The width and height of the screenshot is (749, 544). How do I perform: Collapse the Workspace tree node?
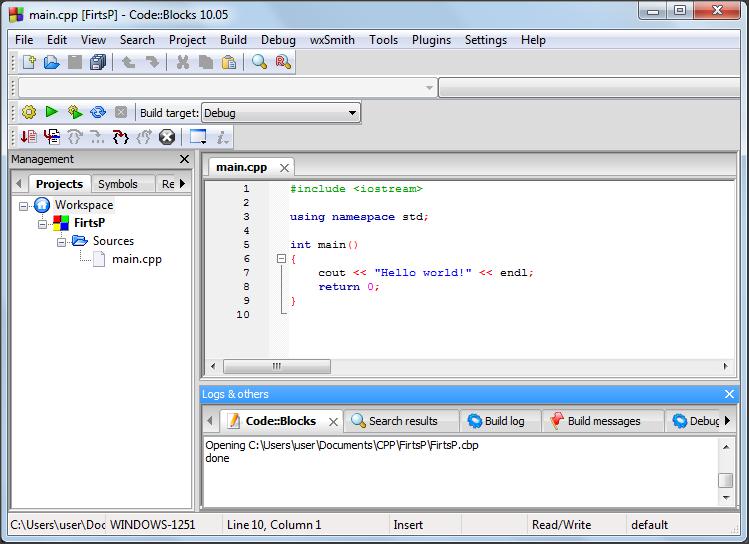[x=23, y=206]
